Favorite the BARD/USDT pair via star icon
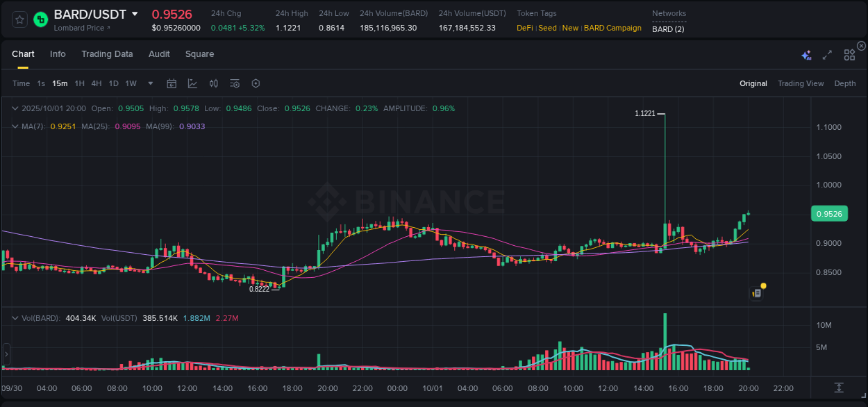The height and width of the screenshot is (407, 868). [x=19, y=19]
